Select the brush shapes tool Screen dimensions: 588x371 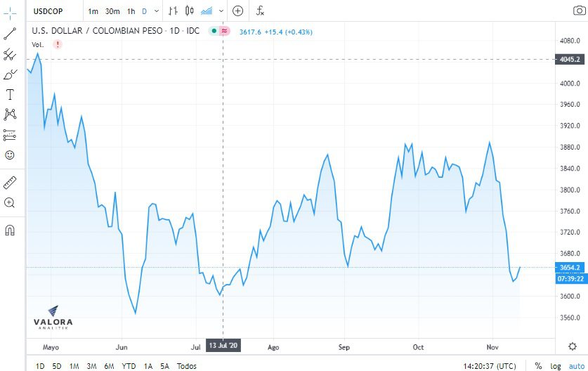10,74
